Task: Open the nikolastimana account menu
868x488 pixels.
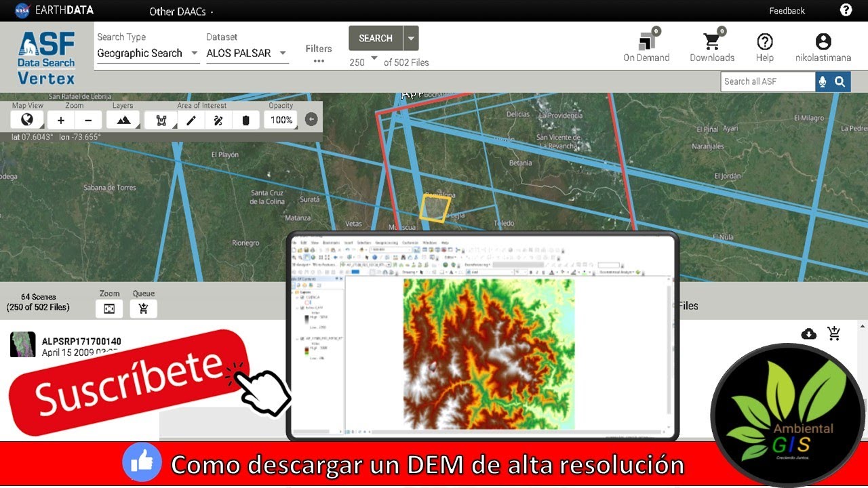Action: coord(823,47)
